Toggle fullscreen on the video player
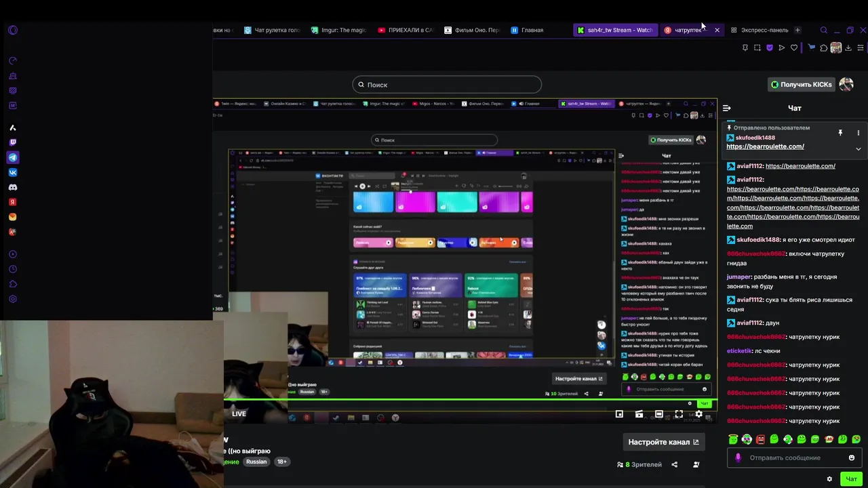 (679, 414)
